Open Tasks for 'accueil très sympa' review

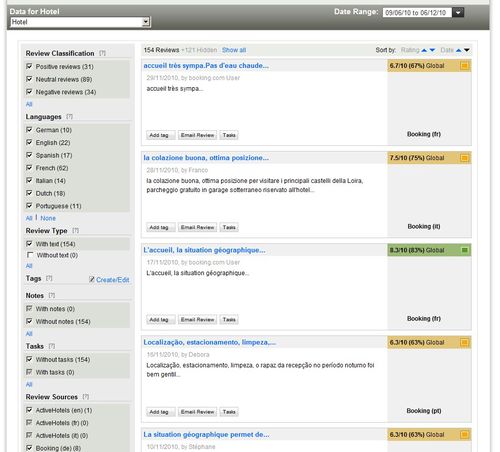tap(229, 135)
